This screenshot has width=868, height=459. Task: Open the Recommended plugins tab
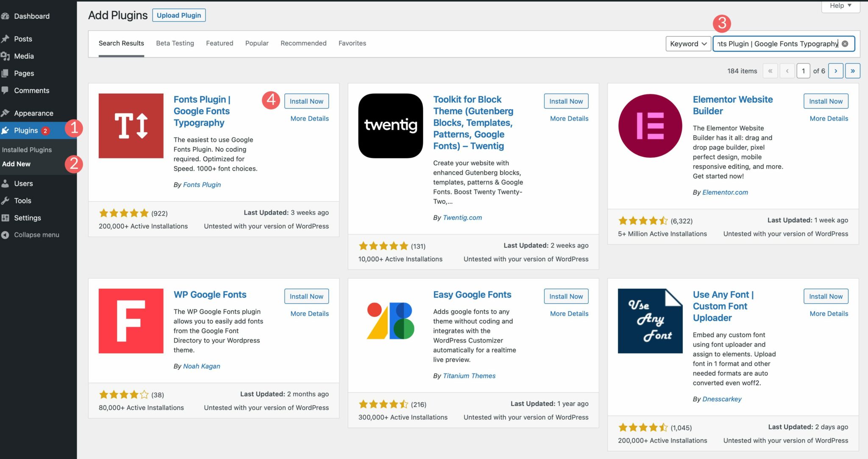tap(303, 43)
